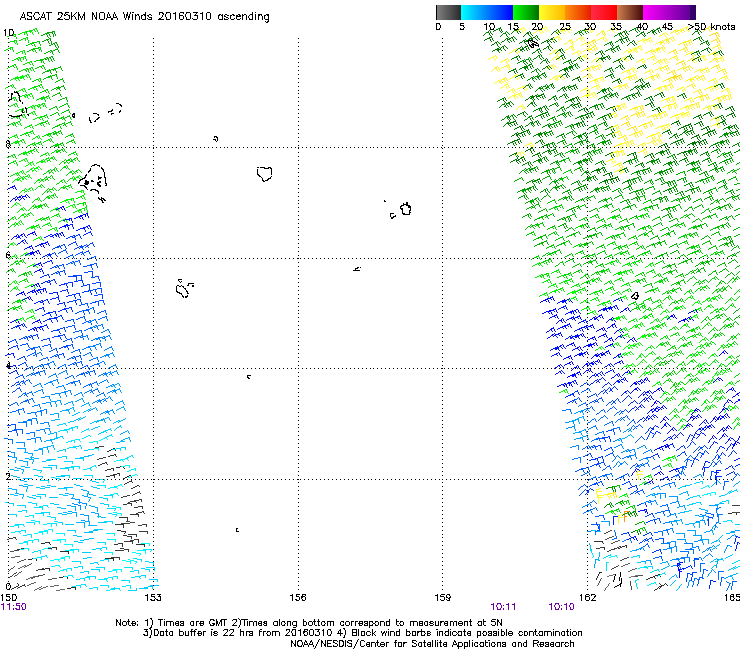Click the NOAA/NESDIS credit line

tap(432, 644)
